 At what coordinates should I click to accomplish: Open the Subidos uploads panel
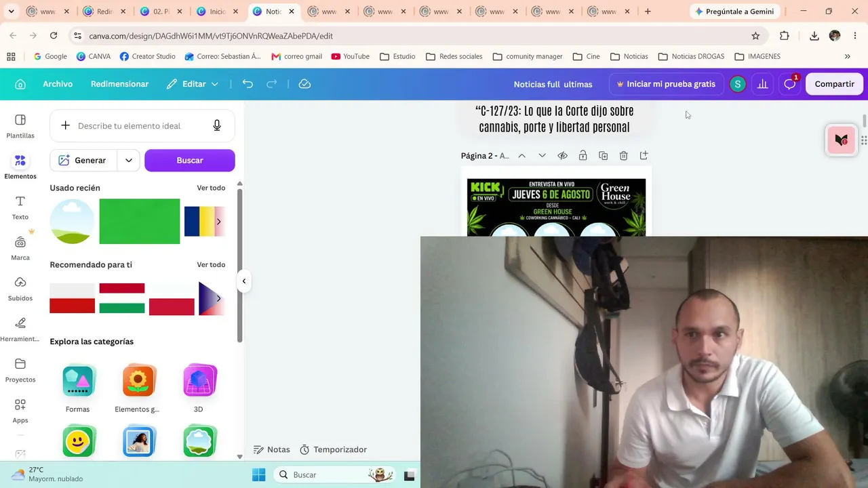pyautogui.click(x=20, y=289)
